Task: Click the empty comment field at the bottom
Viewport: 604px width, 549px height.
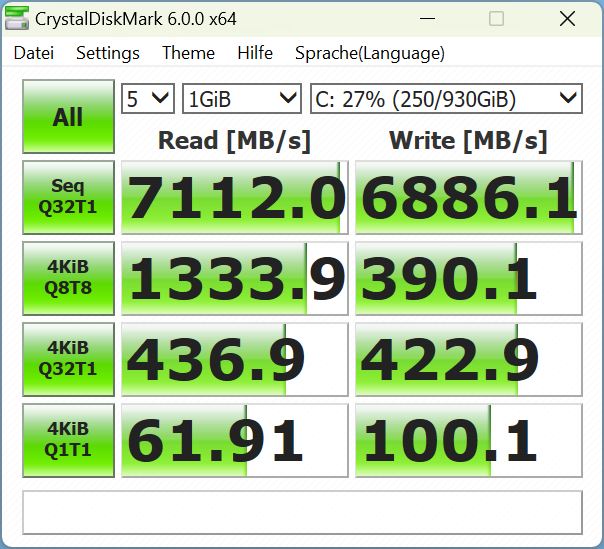Action: click(302, 512)
